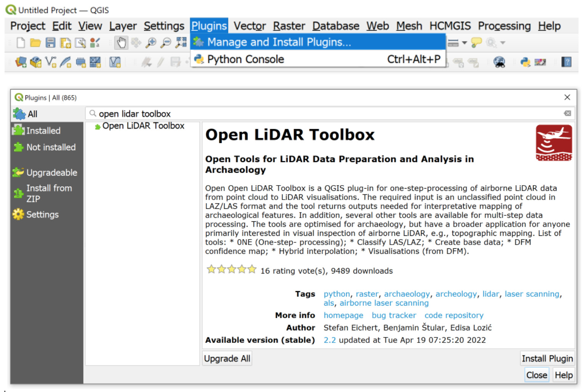
Task: Open the Raster menu
Action: [x=289, y=26]
